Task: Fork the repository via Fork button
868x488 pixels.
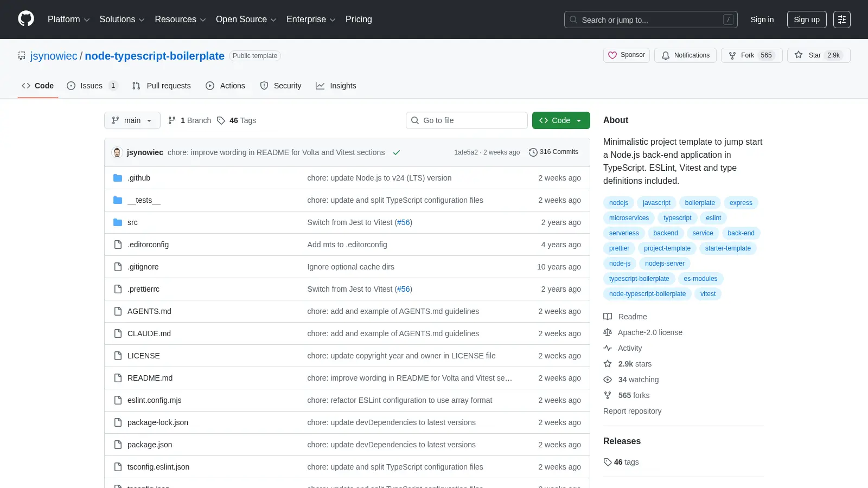Action: pyautogui.click(x=751, y=55)
